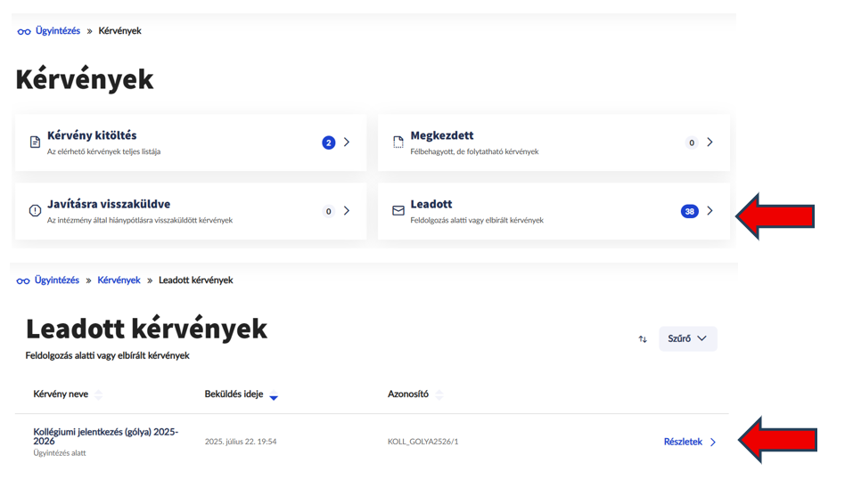Click the sort arrows icon left of Szűrő
The width and height of the screenshot is (853, 504).
tap(643, 339)
